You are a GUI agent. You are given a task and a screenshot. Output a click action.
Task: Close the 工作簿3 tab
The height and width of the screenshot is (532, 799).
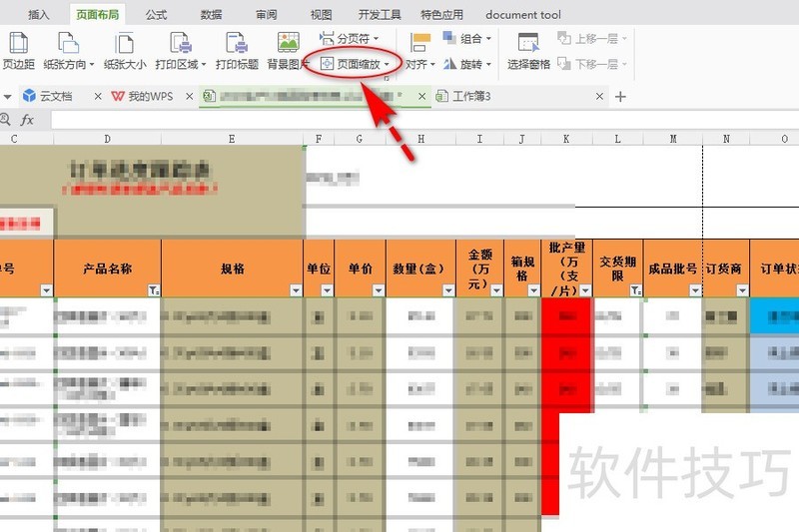600,96
